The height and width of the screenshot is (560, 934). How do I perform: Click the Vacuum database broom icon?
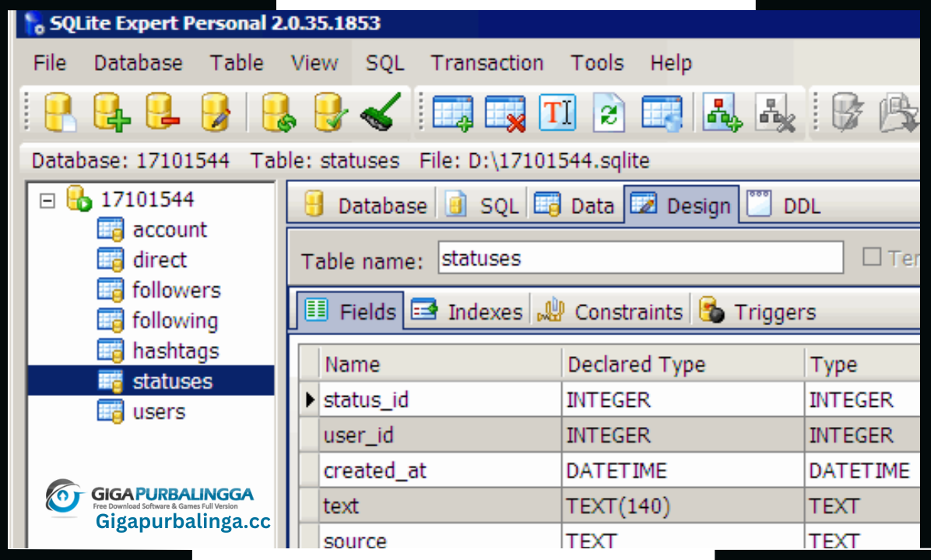click(380, 113)
